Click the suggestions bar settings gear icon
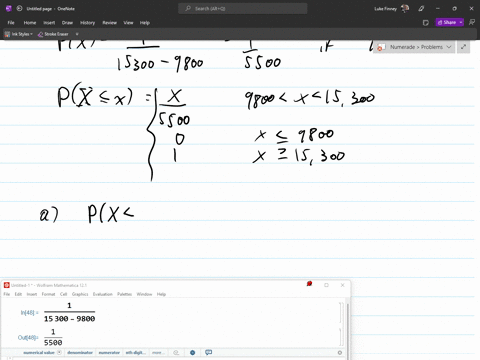The height and width of the screenshot is (360, 480). point(340,352)
